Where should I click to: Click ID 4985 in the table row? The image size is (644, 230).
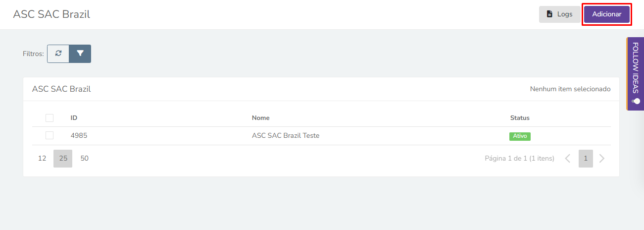[x=79, y=135]
